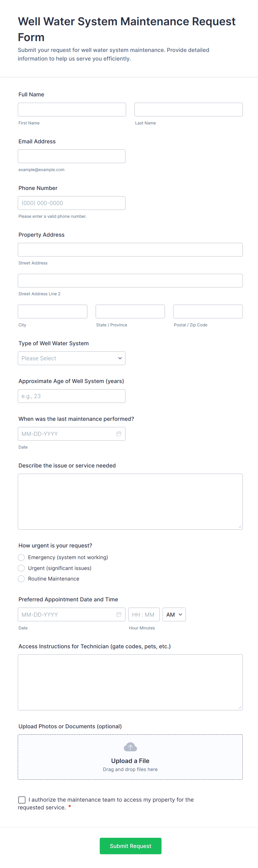
Task: Select Urgent (significant issues) radio button
Action: (x=21, y=568)
